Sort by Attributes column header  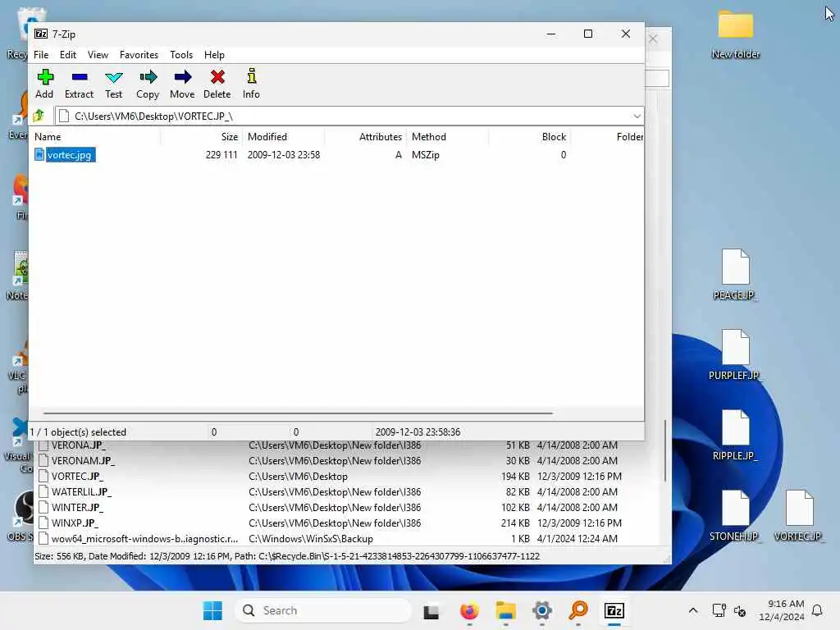[366, 137]
